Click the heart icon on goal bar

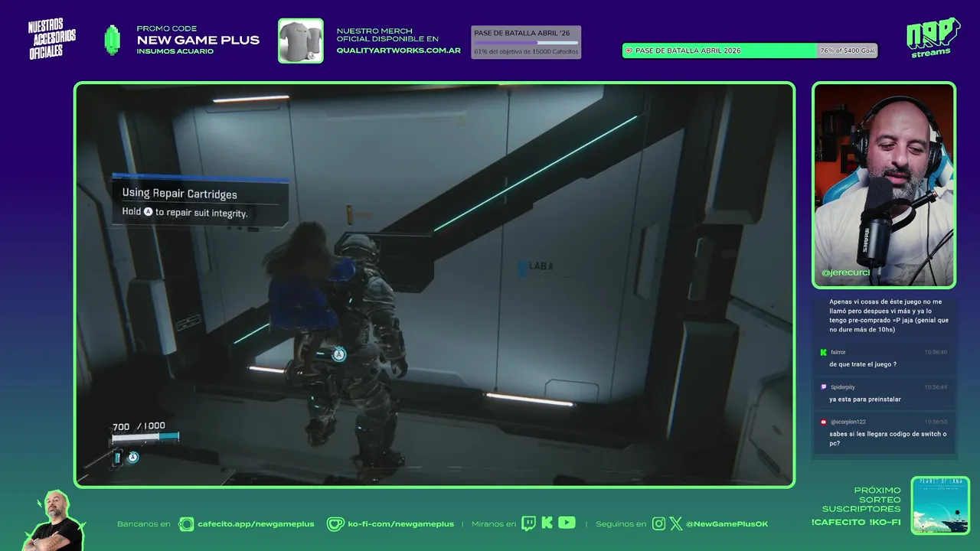coord(629,51)
